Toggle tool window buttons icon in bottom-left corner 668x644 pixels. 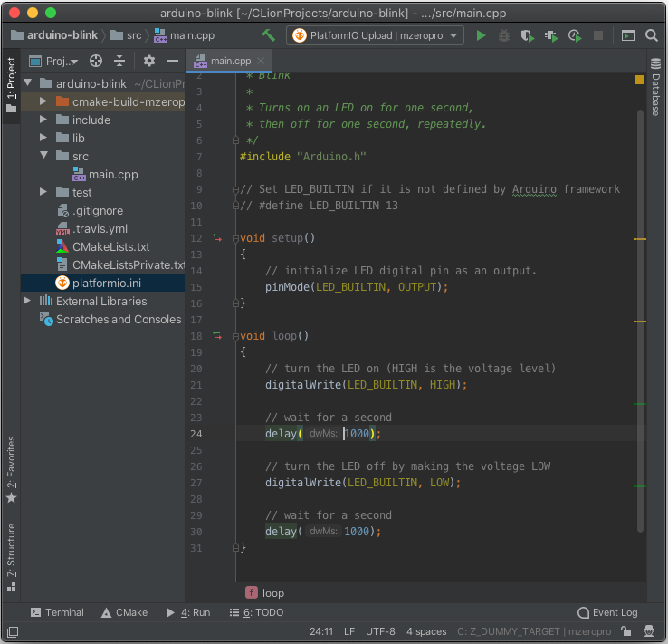13,631
